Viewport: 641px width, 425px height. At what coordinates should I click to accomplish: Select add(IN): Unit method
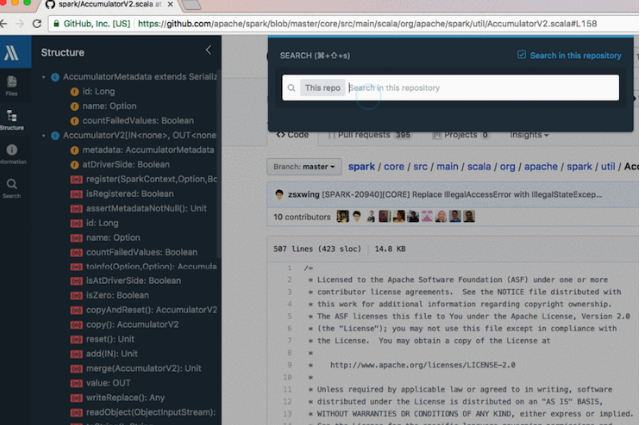(x=112, y=354)
